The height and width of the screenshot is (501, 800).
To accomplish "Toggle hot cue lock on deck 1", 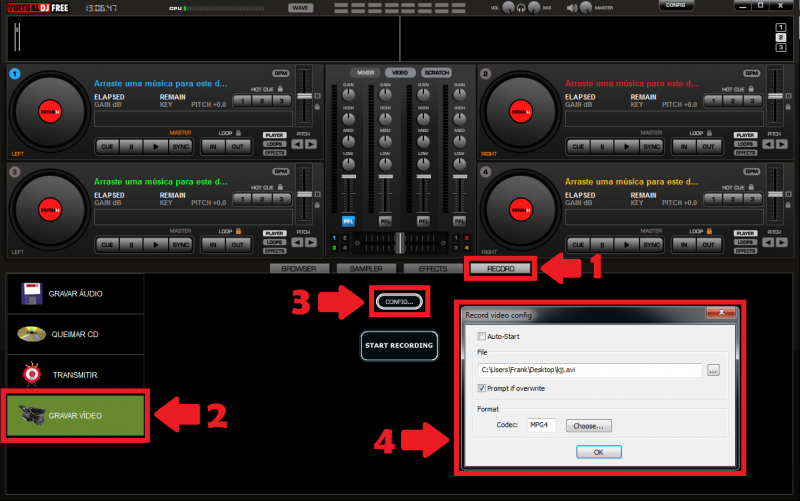I will (280, 89).
